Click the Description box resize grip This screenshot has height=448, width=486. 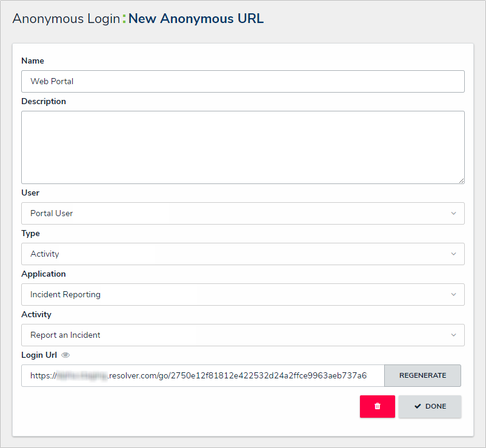(x=462, y=181)
